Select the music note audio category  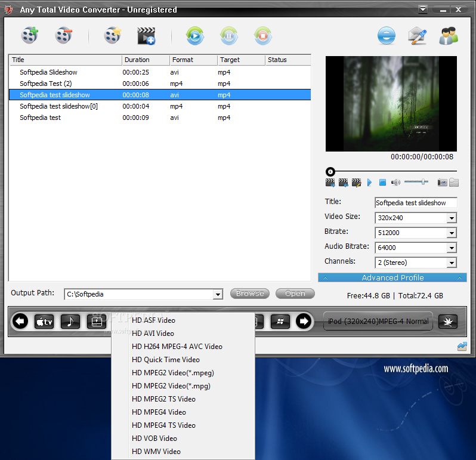70,322
